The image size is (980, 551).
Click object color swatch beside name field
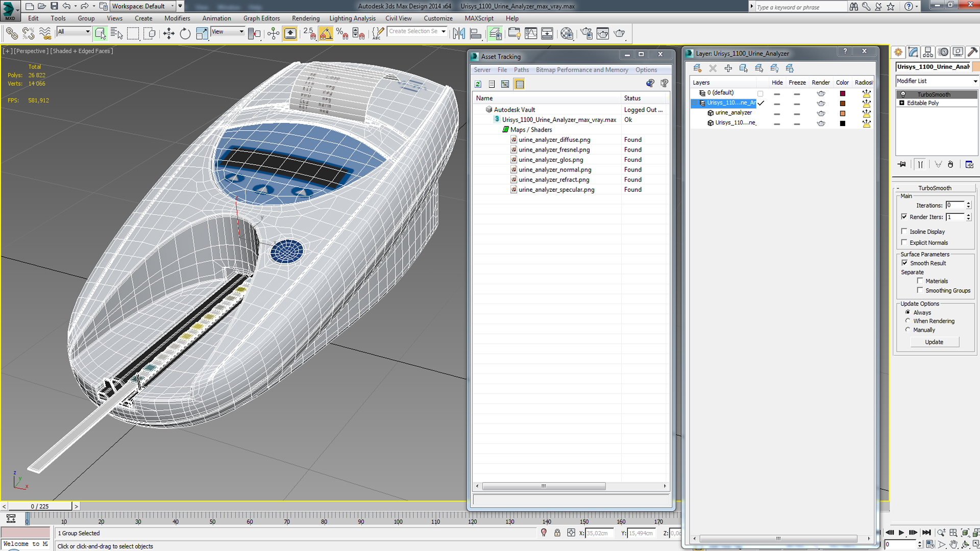(x=976, y=67)
